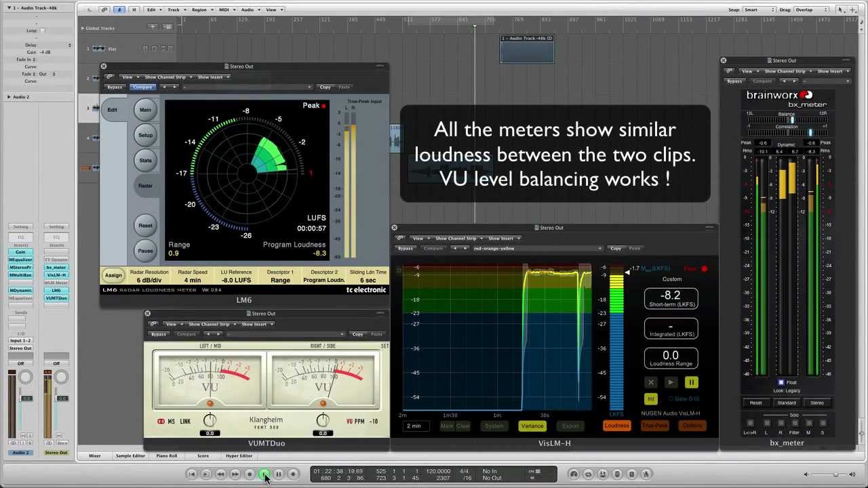Select Stereo mode in bx_meter
868x488 pixels.
[x=817, y=403]
